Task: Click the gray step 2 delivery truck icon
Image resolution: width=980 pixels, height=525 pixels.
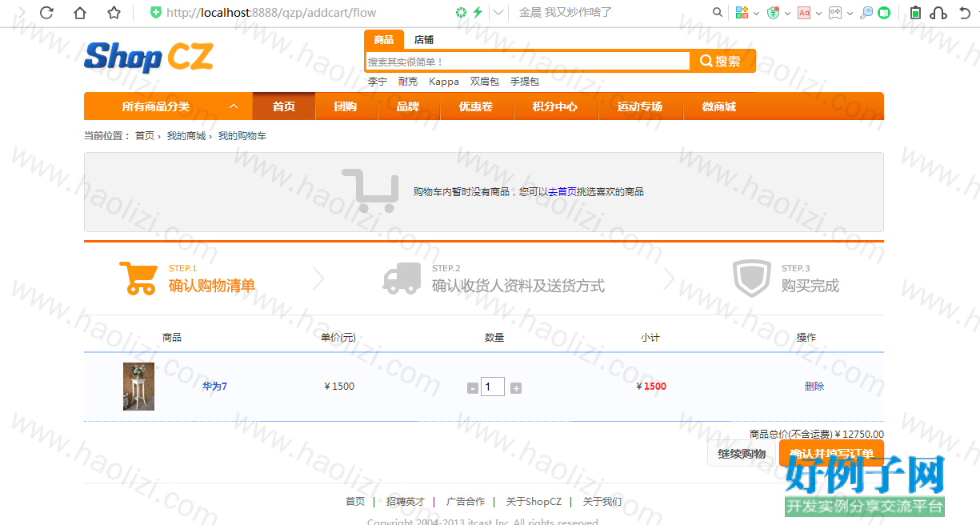Action: coord(402,278)
